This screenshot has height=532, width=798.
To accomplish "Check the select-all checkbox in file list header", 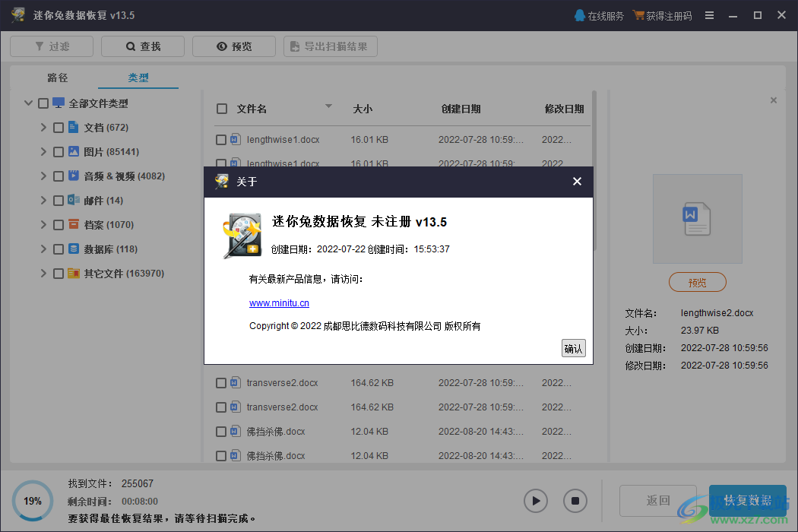I will tap(221, 108).
